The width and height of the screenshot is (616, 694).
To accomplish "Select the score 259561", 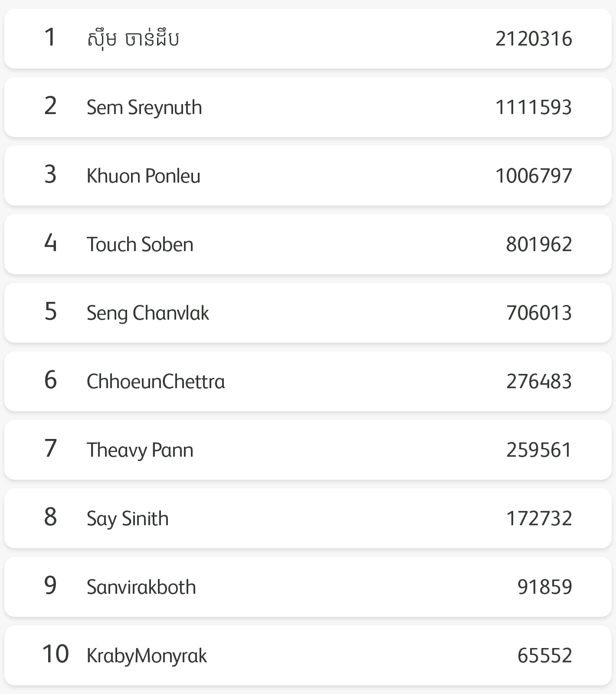I will (x=539, y=450).
